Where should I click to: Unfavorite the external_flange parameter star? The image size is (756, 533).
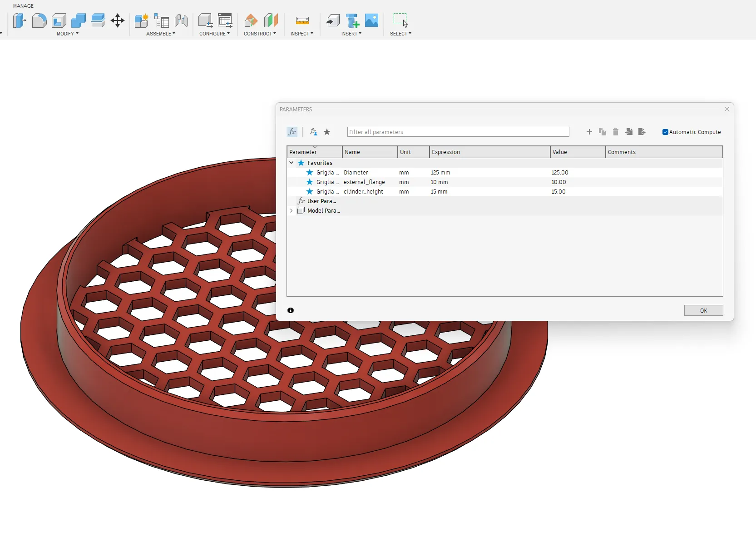pos(310,182)
